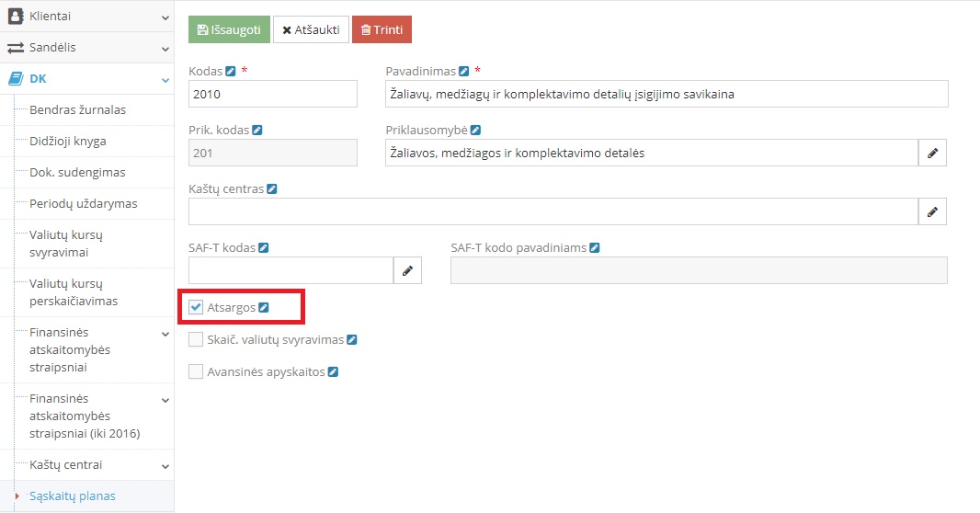Enable Avansinės apyskaitos checkbox
The width and height of the screenshot is (980, 513).
[x=196, y=371]
